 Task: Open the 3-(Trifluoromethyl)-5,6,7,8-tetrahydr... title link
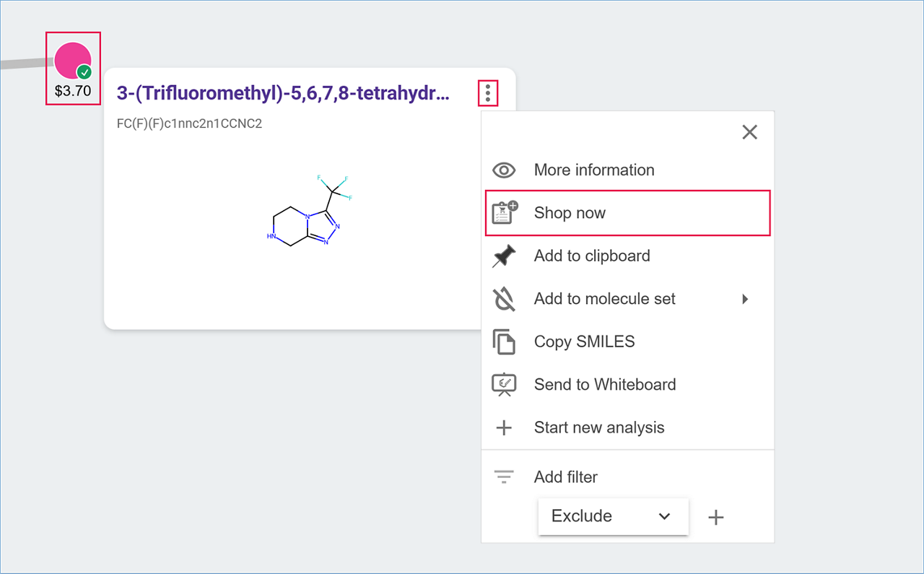click(283, 93)
